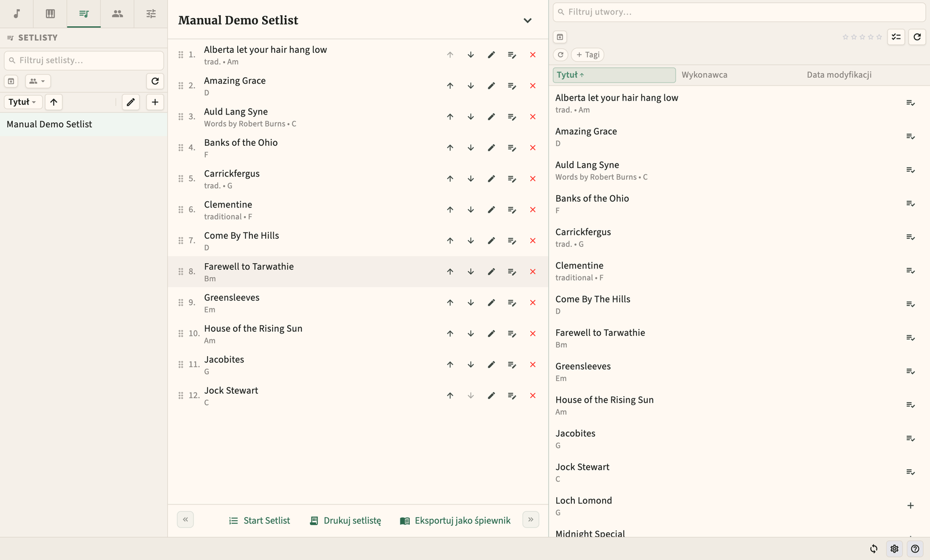
Task: Toggle archived setlists icon in sidebar
Action: (11, 81)
